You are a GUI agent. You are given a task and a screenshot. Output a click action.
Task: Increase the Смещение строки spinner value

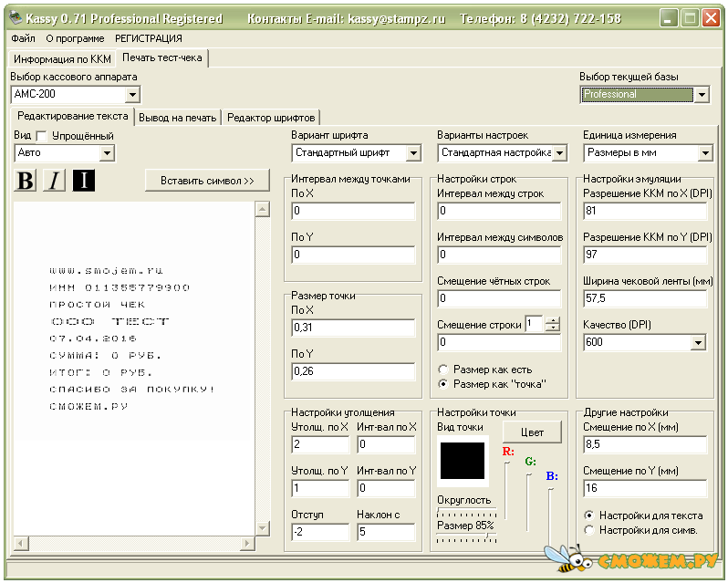tap(553, 320)
